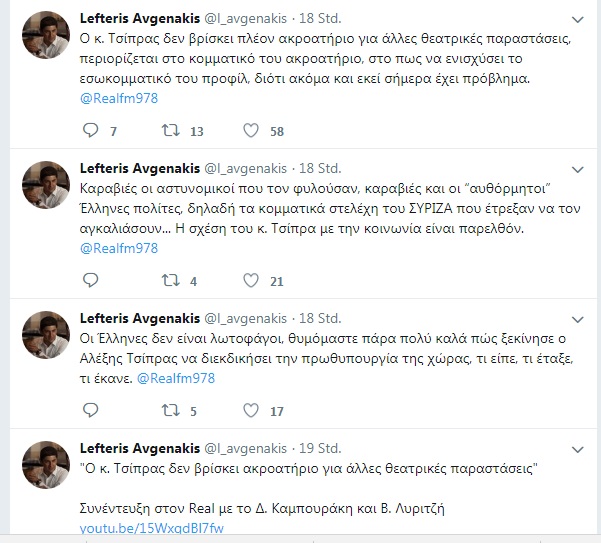The width and height of the screenshot is (601, 543).
Task: Expand options for the 19 Std. tweet
Action: click(x=577, y=449)
